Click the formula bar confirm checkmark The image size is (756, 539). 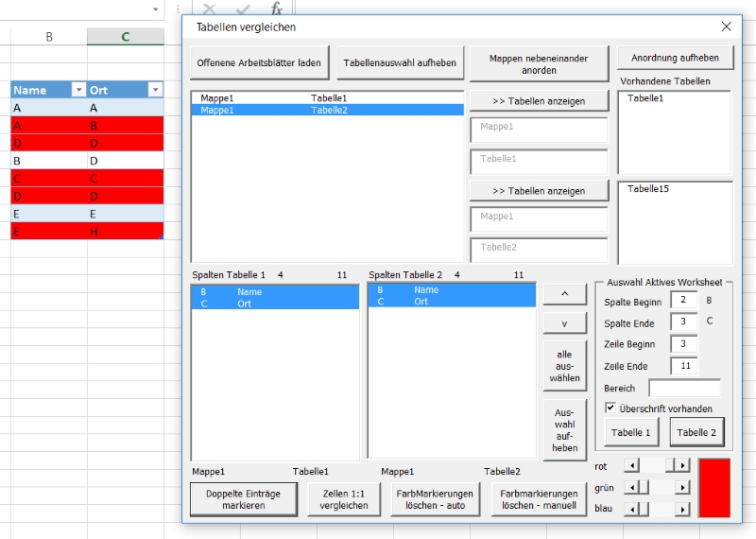[243, 9]
